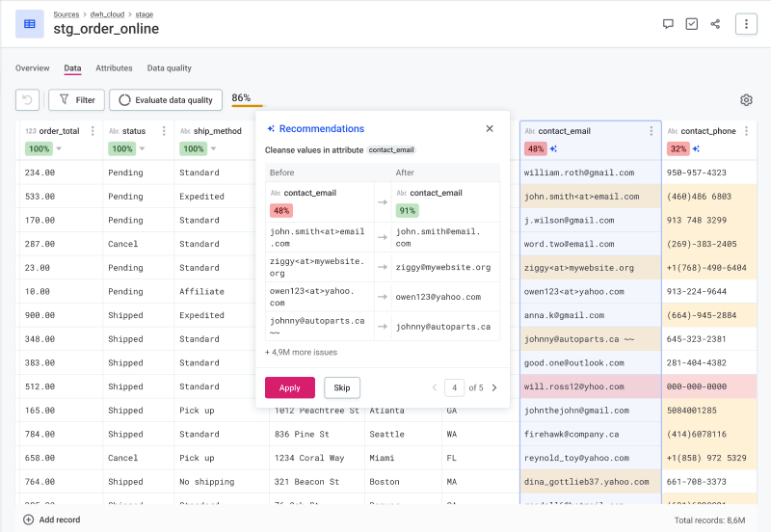Viewport: 771px width, 532px height.
Task: Click the add record plus icon
Action: 28,519
